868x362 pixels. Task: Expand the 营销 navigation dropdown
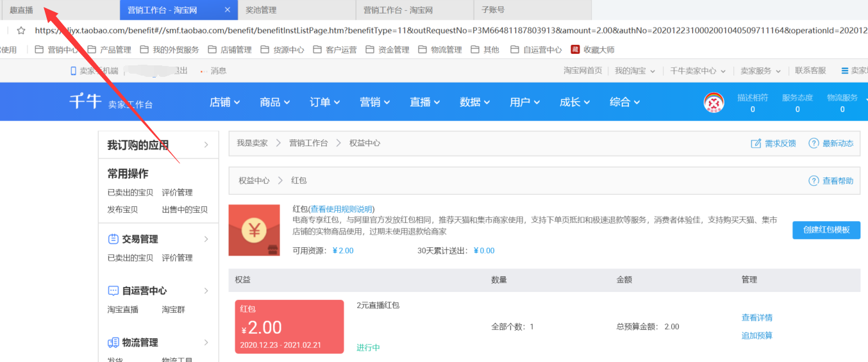click(375, 102)
